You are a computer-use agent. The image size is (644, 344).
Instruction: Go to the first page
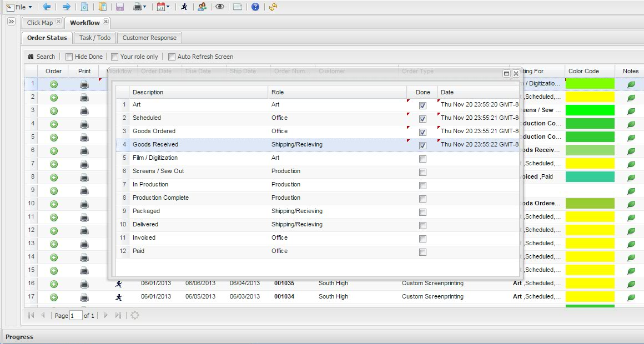coord(31,315)
